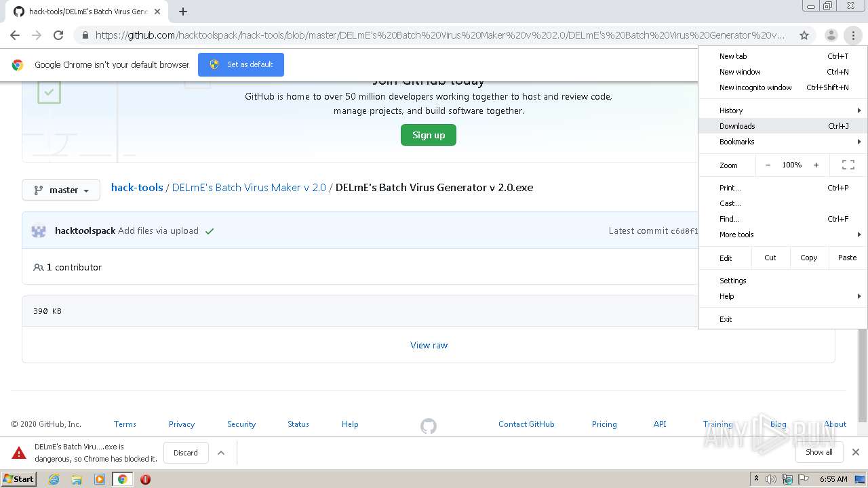
Task: Open the Security footer link
Action: coord(241,424)
